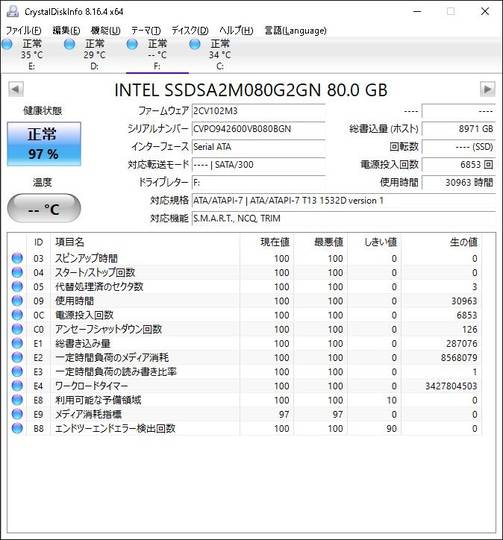Open the 言語(Language) menu

tap(295, 31)
